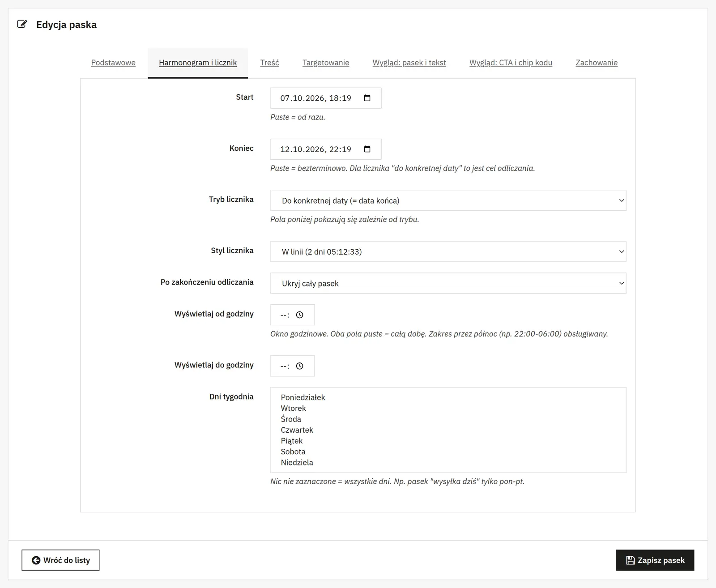This screenshot has height=588, width=716.
Task: Select Piątek in the Dni tygodnia list
Action: (x=448, y=441)
